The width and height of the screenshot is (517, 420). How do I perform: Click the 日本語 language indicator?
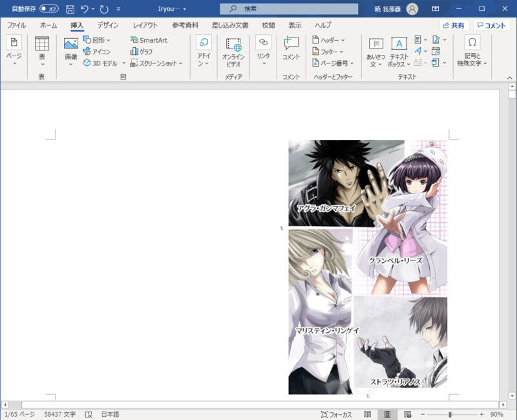click(110, 414)
